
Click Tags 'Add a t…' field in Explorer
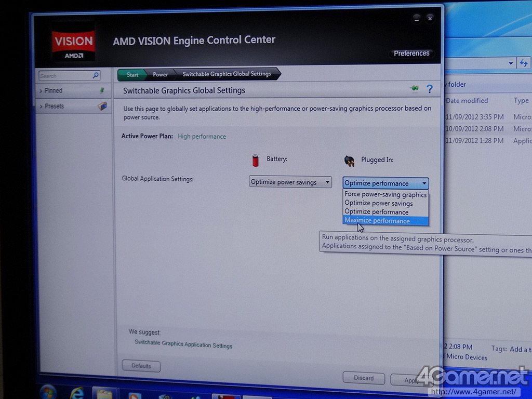[521, 349]
